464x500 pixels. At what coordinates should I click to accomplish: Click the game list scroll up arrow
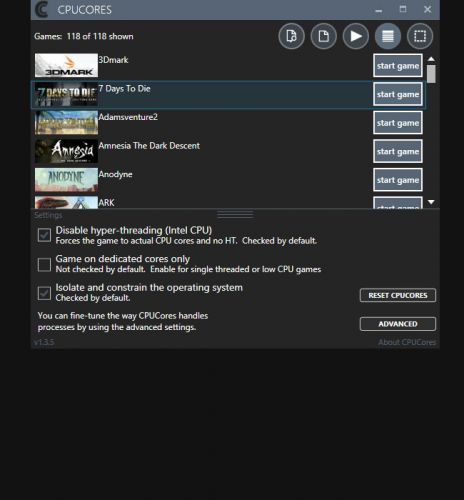431,59
